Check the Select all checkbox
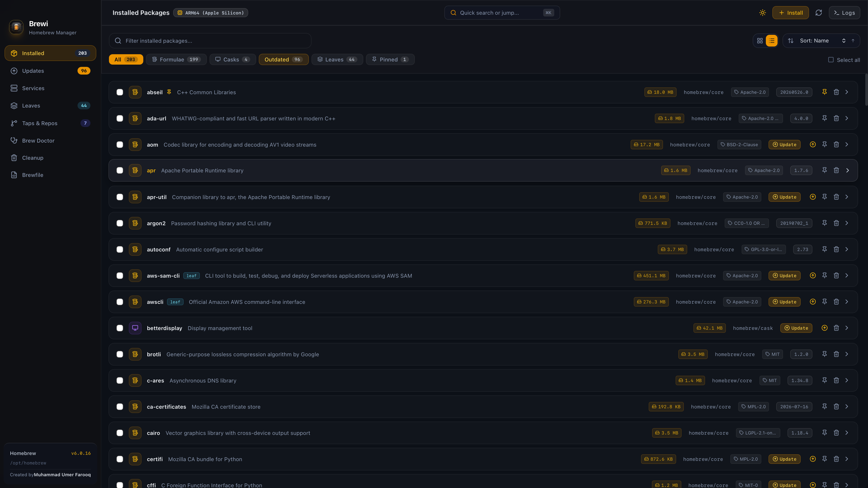 click(831, 60)
